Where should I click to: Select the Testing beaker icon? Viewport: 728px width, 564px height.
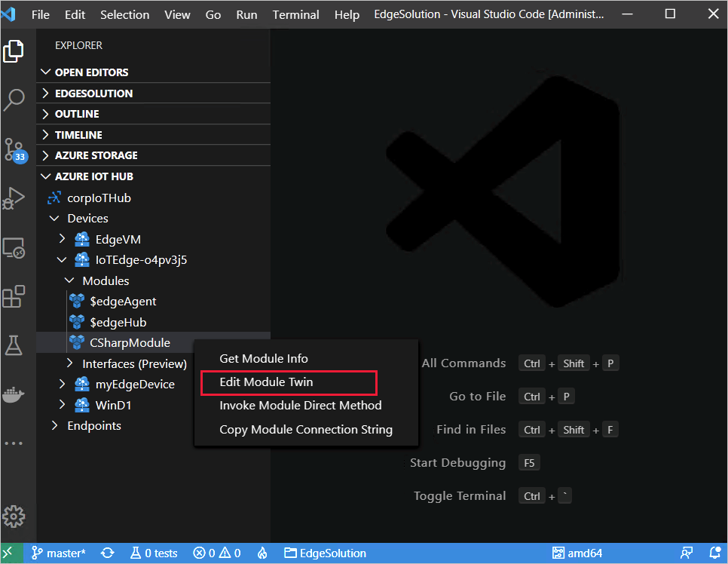coord(15,345)
